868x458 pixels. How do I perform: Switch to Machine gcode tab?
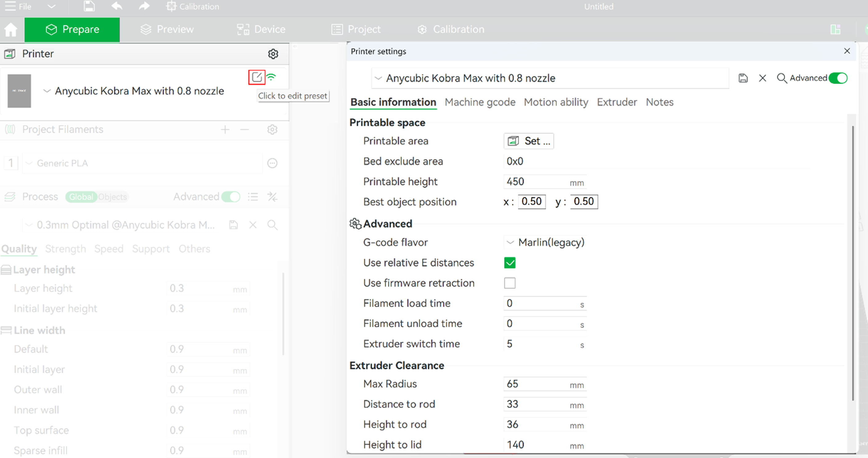(480, 102)
